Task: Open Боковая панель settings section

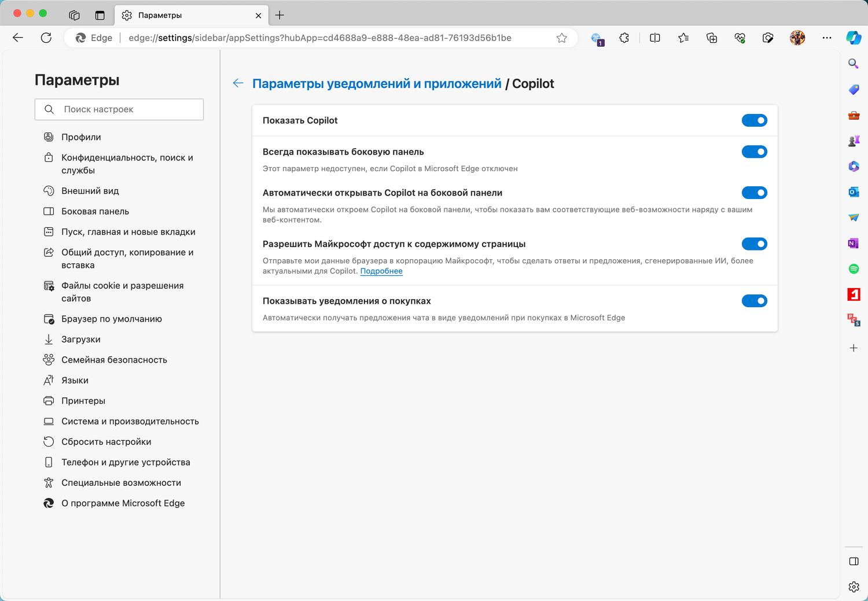Action: coord(95,212)
